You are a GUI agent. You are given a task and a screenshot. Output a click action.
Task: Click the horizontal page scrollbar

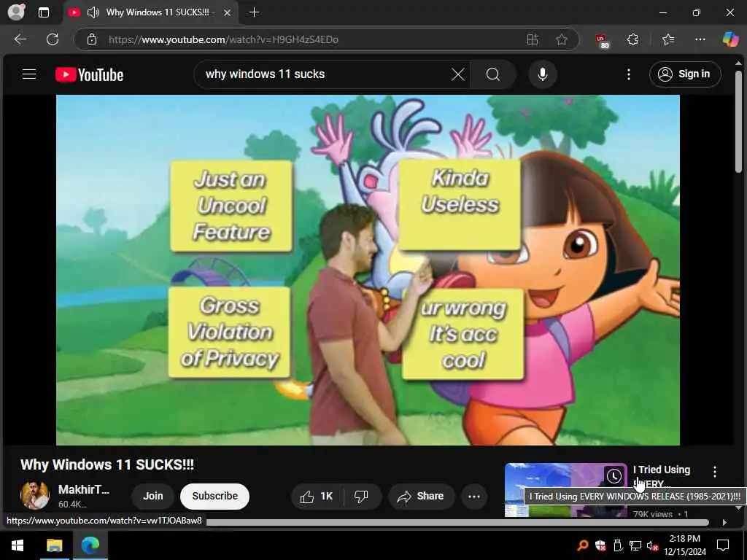[457, 522]
